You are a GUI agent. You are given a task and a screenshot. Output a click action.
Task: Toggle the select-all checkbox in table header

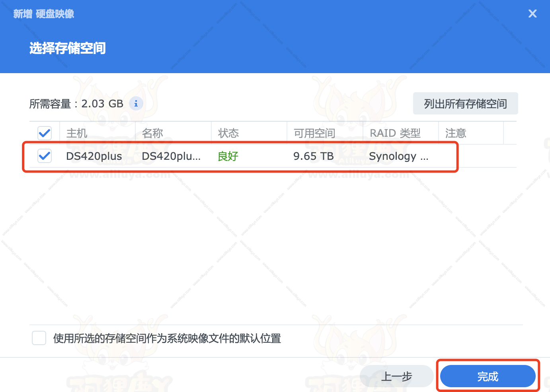click(45, 133)
